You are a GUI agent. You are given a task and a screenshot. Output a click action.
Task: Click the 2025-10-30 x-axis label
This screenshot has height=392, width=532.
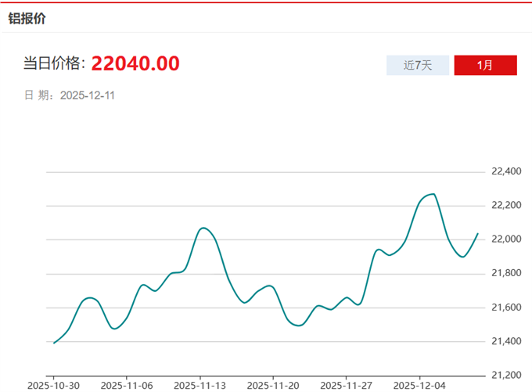click(x=52, y=386)
